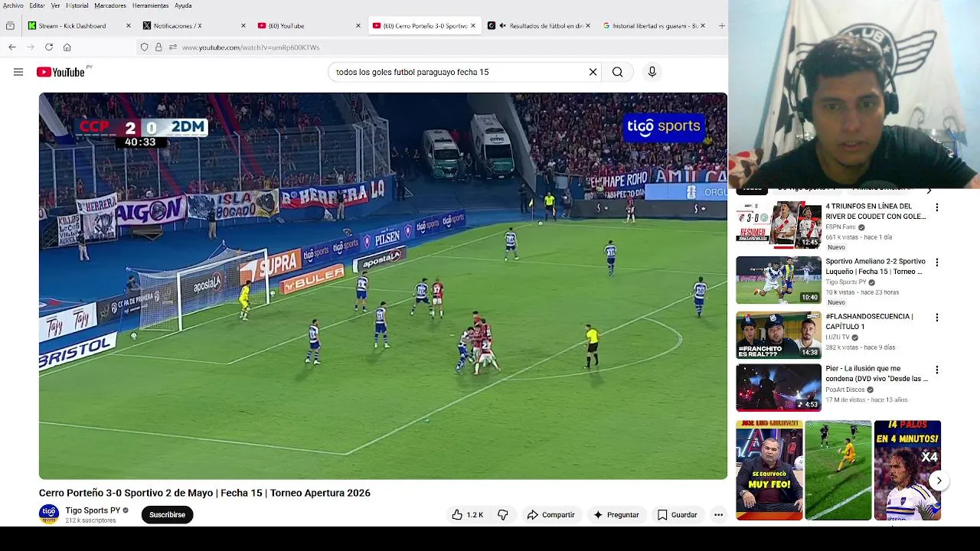Click the YouTube logo to go home

(x=61, y=72)
